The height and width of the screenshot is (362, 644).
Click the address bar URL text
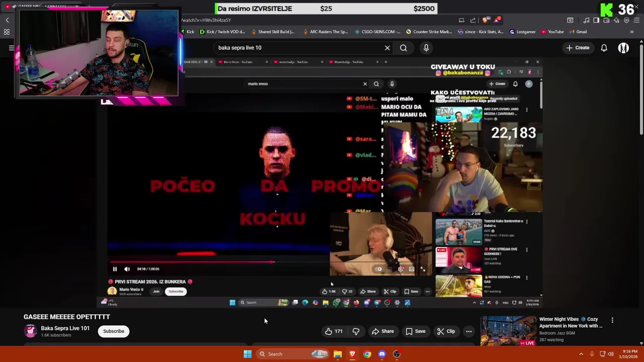[x=206, y=20]
